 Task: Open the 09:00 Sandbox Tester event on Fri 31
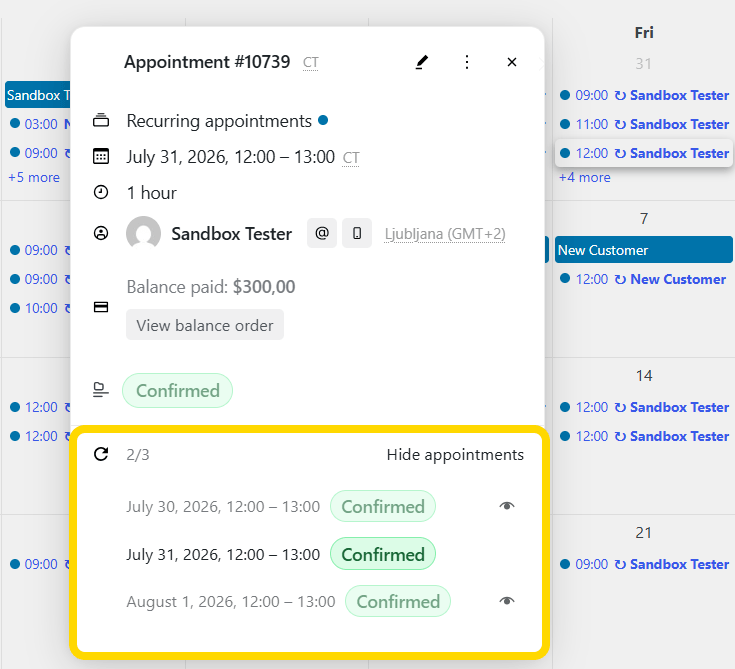(x=645, y=95)
